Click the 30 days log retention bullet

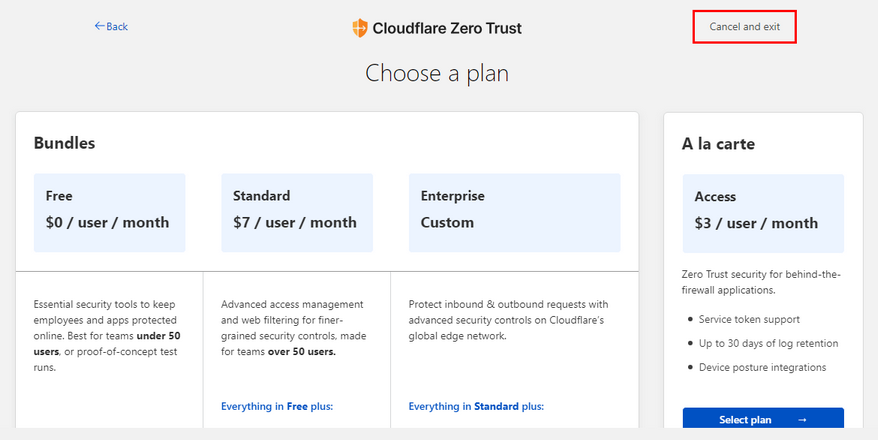point(768,343)
